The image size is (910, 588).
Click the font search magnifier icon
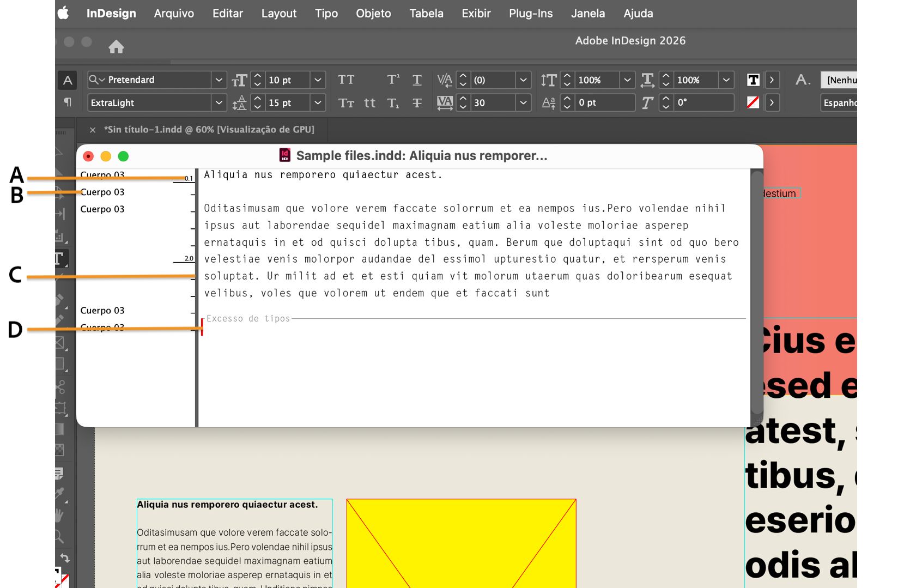96,80
